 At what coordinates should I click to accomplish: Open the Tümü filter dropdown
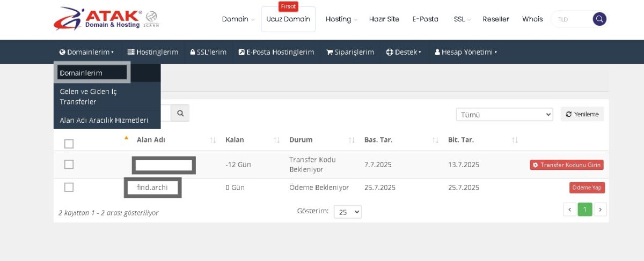tap(504, 115)
